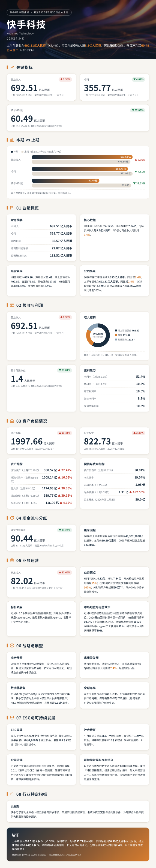Click the refresh icon beside 04 现金流与分红
This screenshot has width=156, height=868.
pyautogui.click(x=12, y=518)
